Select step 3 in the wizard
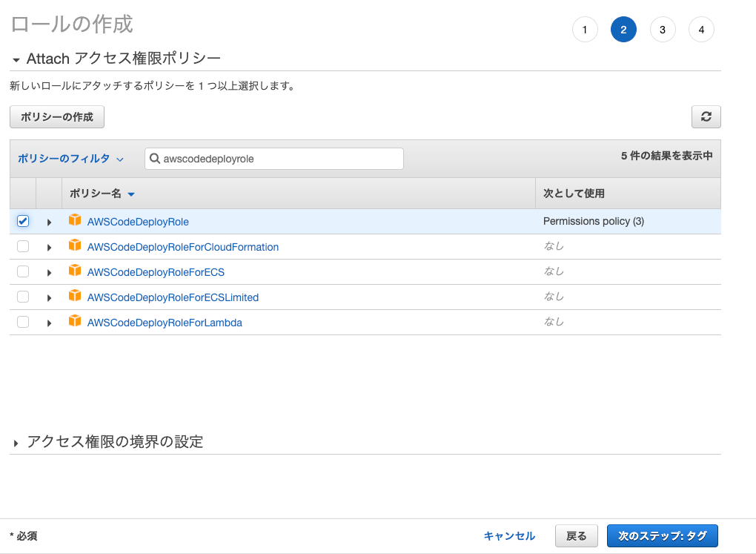Viewport: 756px width, 554px height. point(662,29)
